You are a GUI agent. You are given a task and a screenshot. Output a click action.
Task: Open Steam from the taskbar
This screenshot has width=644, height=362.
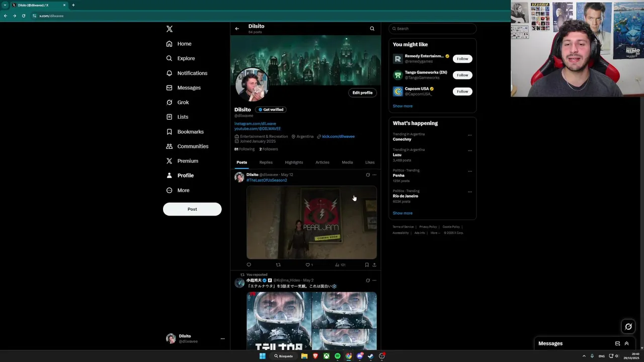371,356
